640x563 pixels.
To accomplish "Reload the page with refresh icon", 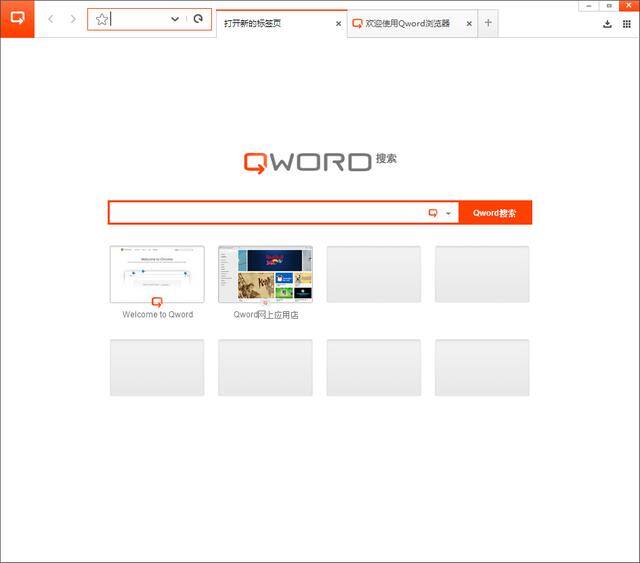I will pos(198,19).
